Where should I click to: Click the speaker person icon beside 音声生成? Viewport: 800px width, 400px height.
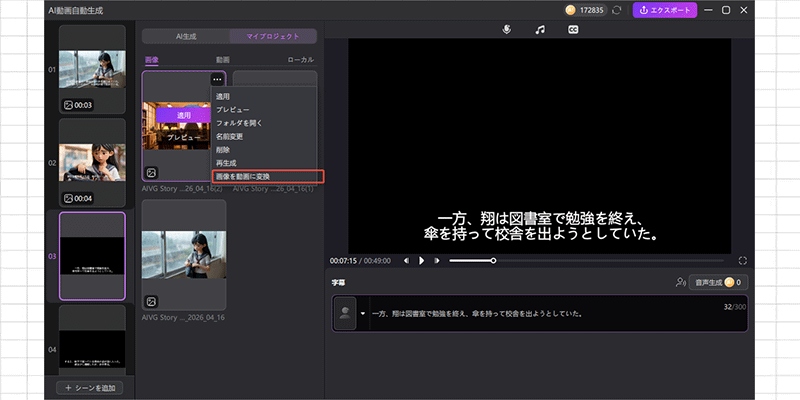(680, 282)
